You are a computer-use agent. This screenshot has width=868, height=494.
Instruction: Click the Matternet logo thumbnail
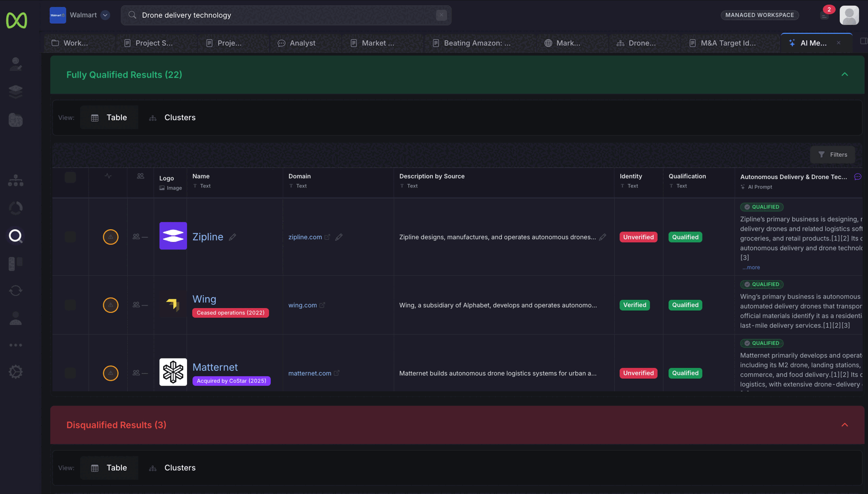(173, 372)
